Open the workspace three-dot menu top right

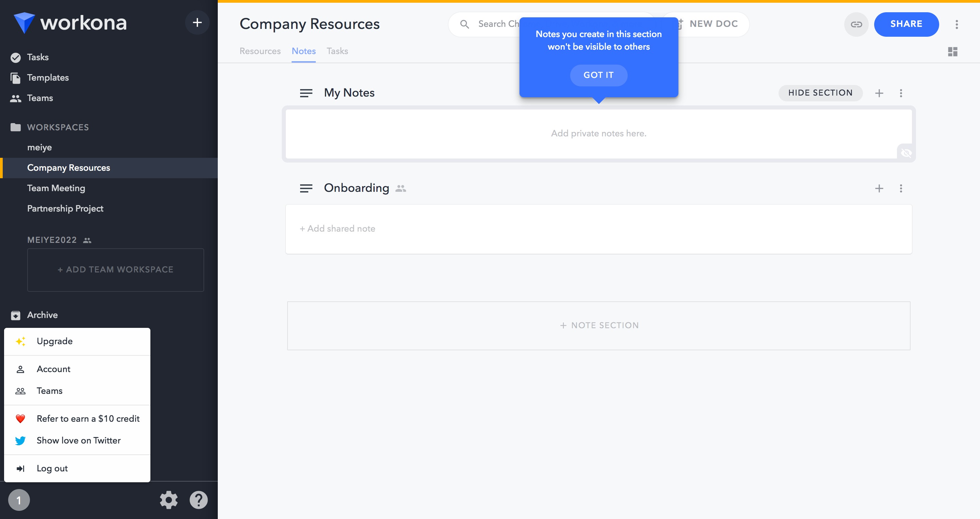pyautogui.click(x=957, y=24)
